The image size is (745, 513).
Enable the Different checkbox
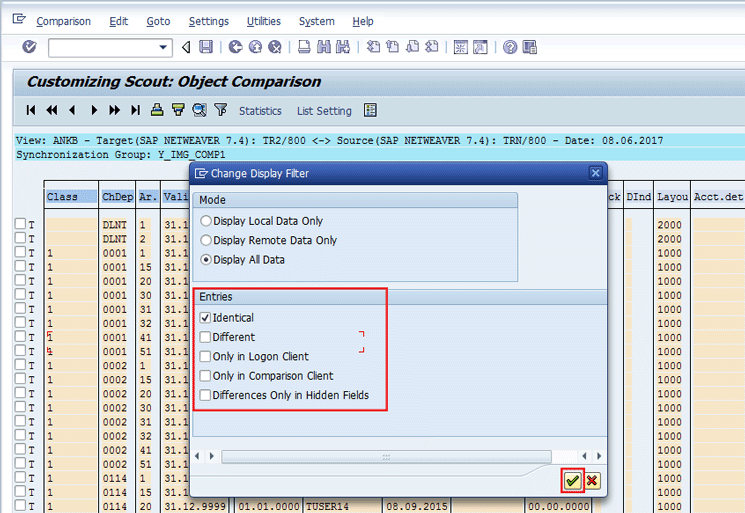point(206,337)
